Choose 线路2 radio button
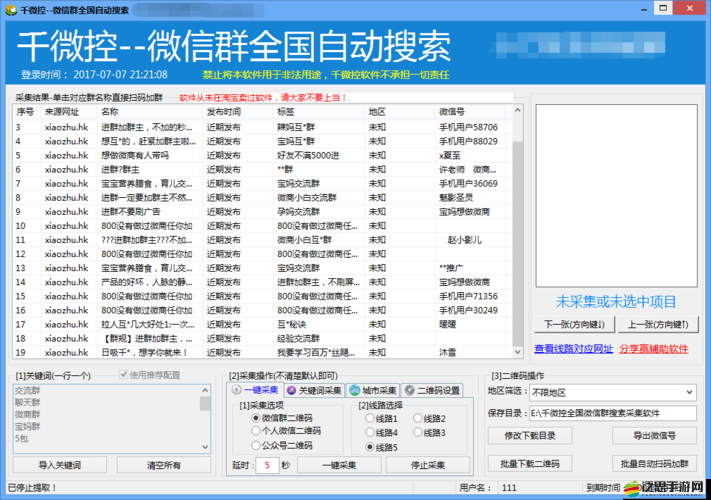711x500 pixels. click(x=418, y=418)
